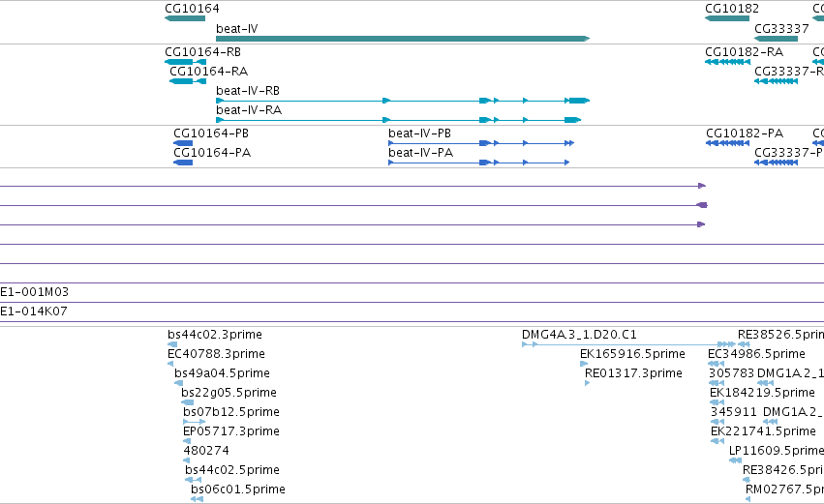Click EST bs07b12.5prime
Image resolution: width=824 pixels, height=504 pixels.
pos(231,412)
